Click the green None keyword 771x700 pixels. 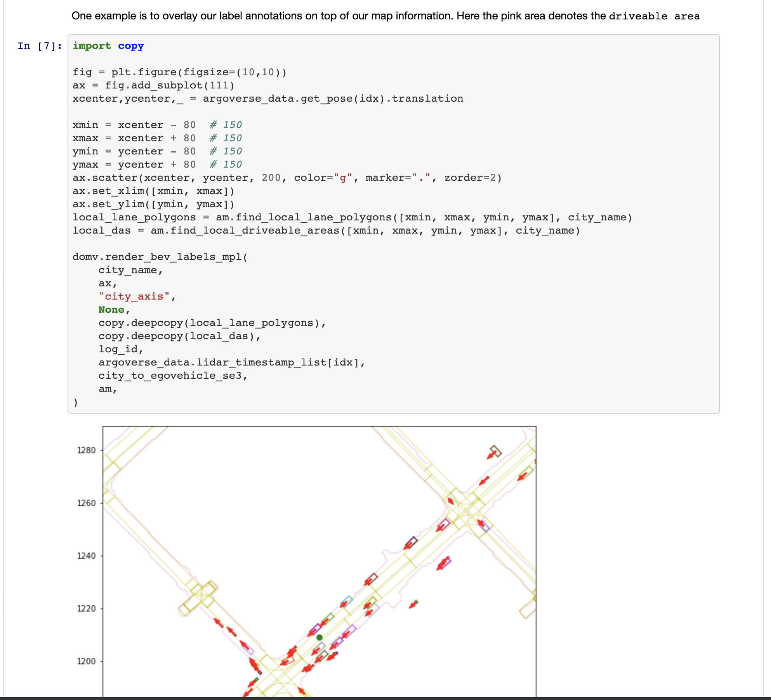(x=111, y=310)
